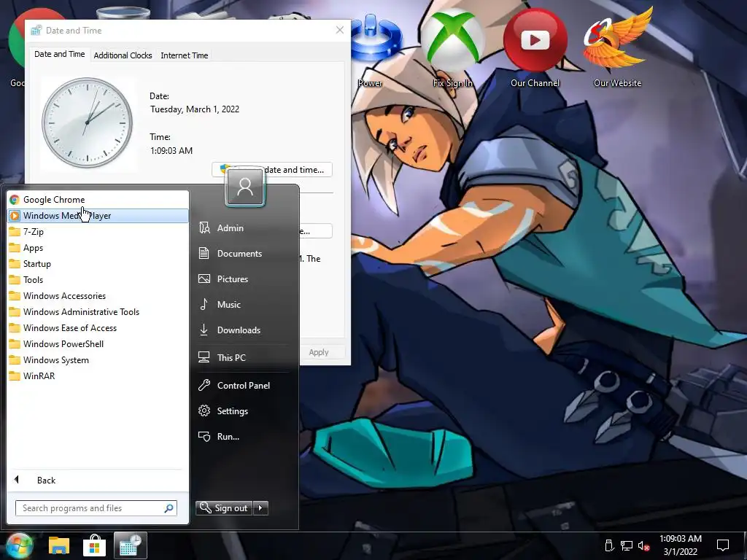Screen dimensions: 747x560
Task: Open Windows Ease of Access folder
Action: coord(98,328)
